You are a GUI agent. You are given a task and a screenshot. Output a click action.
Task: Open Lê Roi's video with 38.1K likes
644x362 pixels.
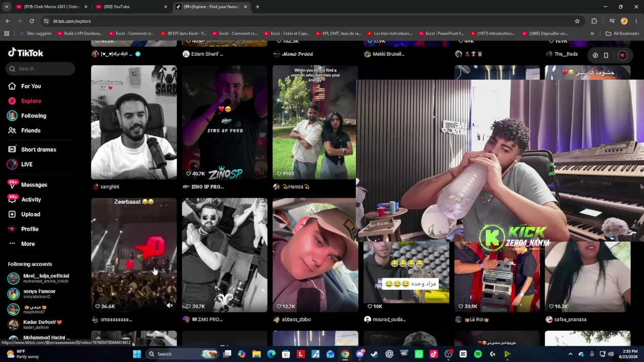(x=497, y=277)
